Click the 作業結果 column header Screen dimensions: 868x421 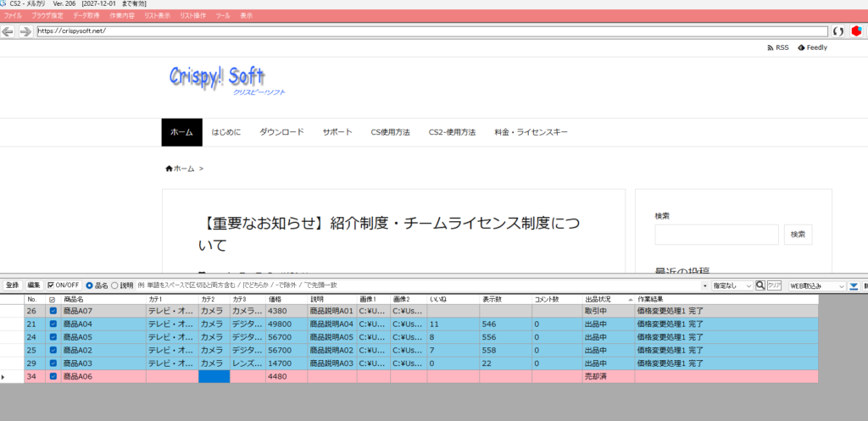click(x=726, y=299)
